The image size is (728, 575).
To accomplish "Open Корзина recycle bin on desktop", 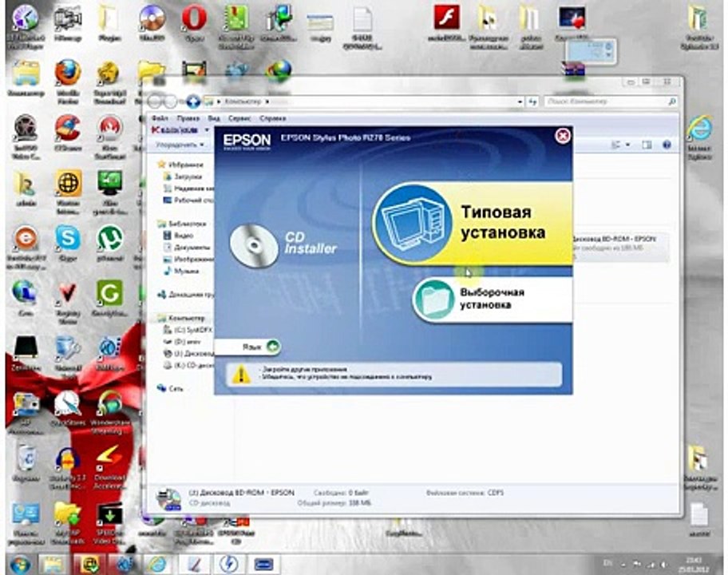I will click(x=26, y=462).
